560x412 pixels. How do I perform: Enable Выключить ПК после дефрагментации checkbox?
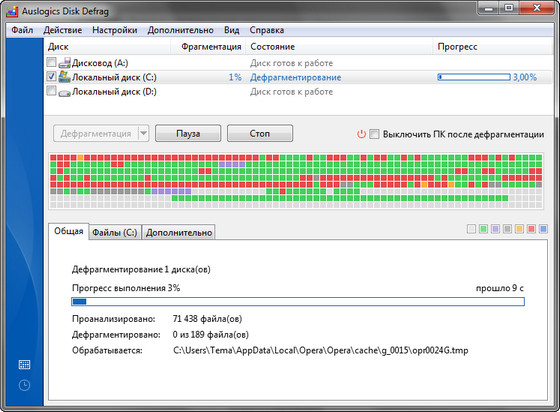click(374, 134)
